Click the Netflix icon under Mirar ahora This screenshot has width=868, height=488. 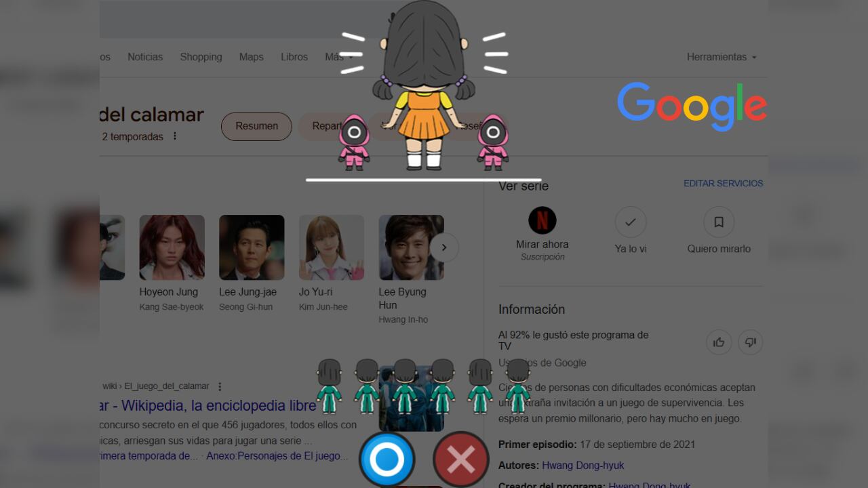[541, 220]
